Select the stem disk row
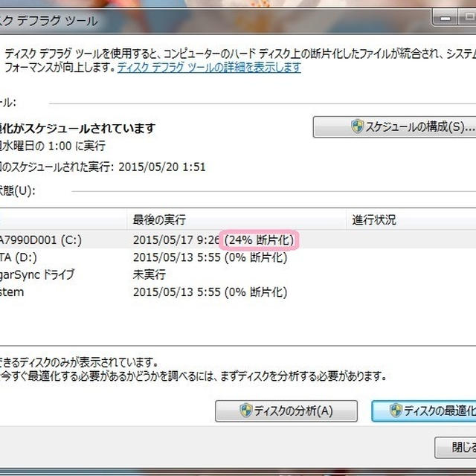The height and width of the screenshot is (476, 476). coord(238,292)
